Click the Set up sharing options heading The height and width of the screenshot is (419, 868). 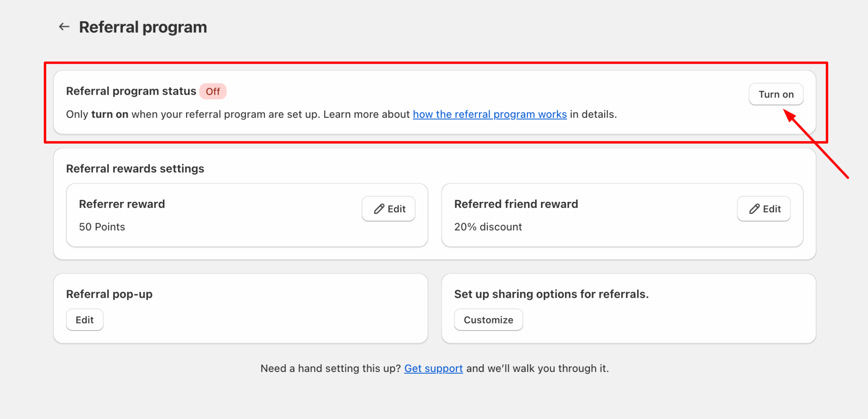click(x=551, y=294)
